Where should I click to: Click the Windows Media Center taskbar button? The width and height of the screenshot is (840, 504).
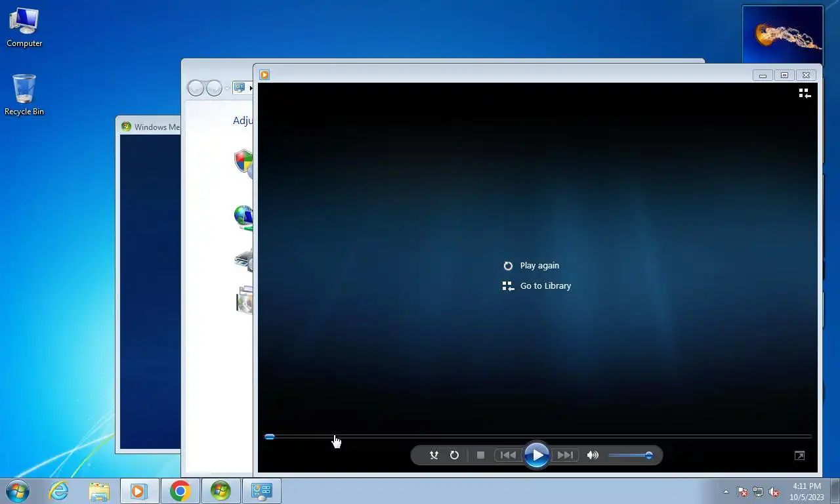(x=220, y=491)
